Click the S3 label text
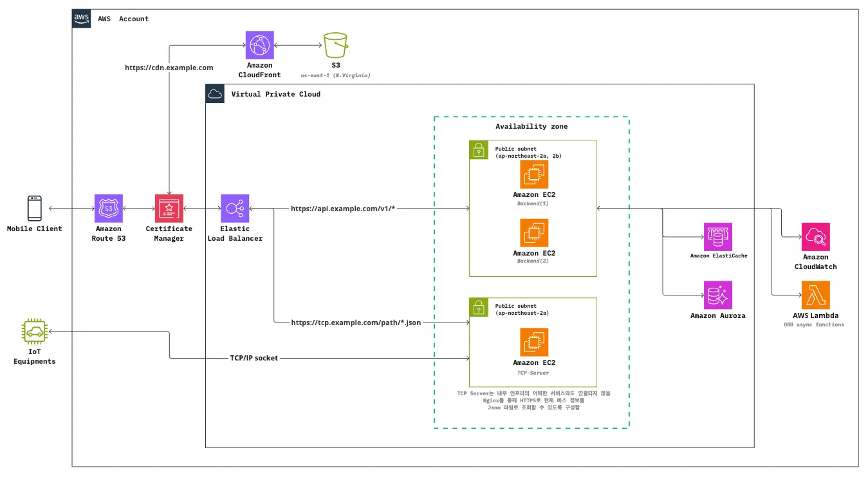 pos(335,65)
